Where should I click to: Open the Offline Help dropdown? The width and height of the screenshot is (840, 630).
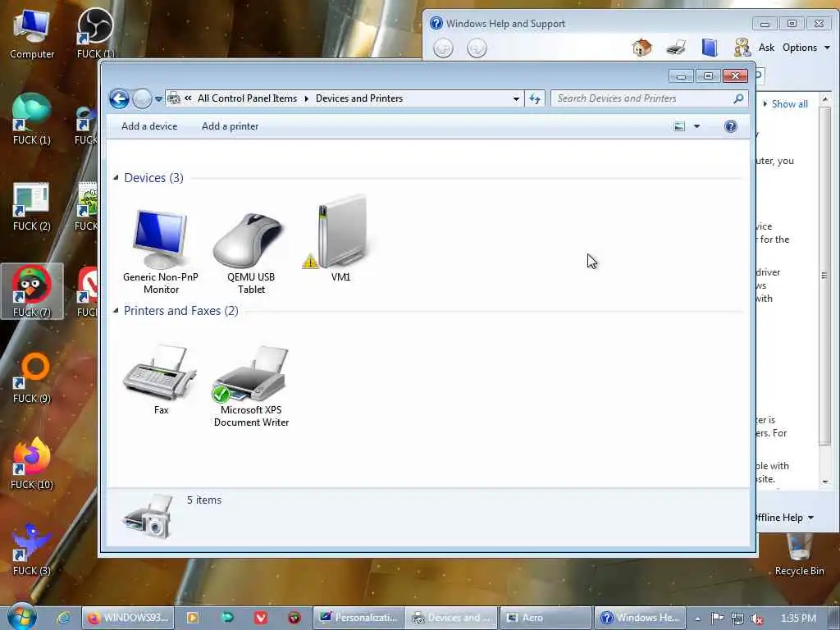pyautogui.click(x=784, y=518)
